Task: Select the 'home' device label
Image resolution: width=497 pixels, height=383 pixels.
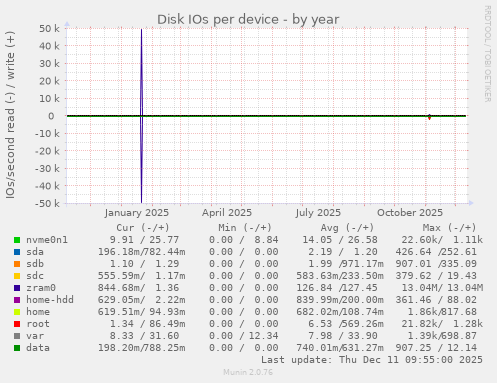Action: [x=38, y=312]
